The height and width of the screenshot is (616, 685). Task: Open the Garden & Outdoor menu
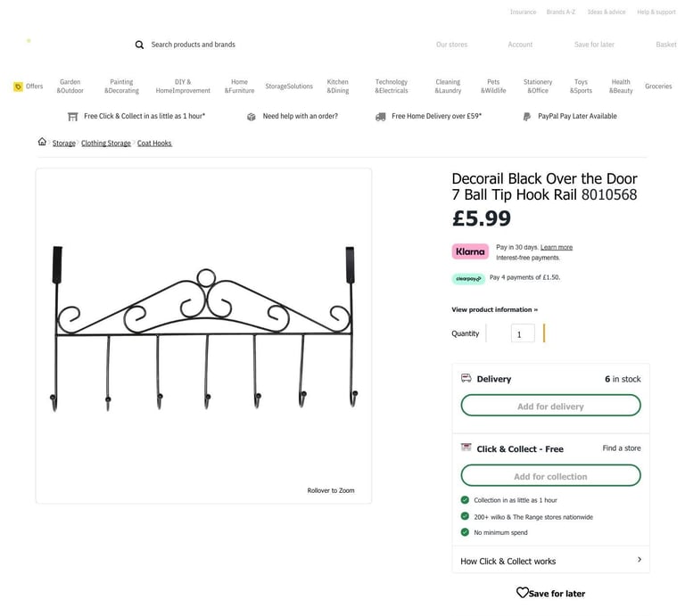click(x=70, y=86)
